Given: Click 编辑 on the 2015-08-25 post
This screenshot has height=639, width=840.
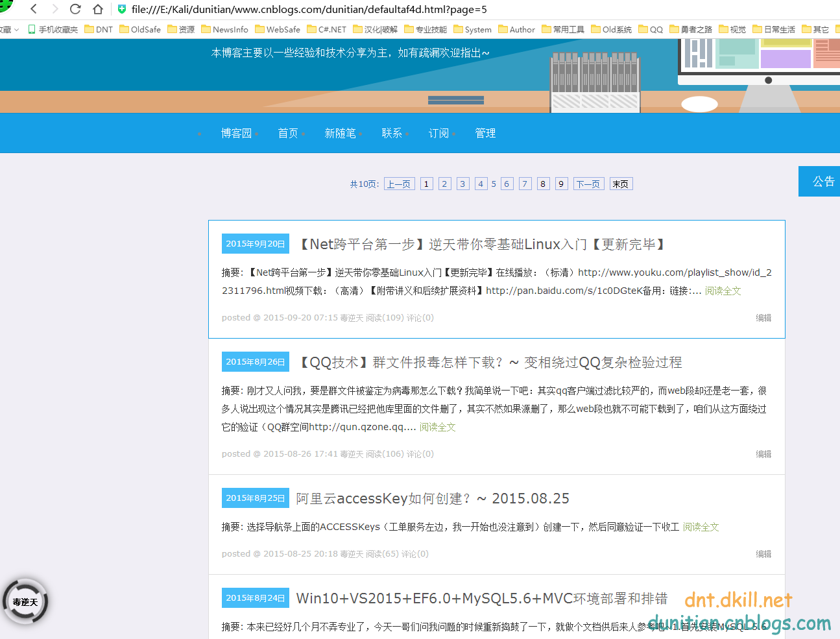Looking at the screenshot, I should [763, 554].
